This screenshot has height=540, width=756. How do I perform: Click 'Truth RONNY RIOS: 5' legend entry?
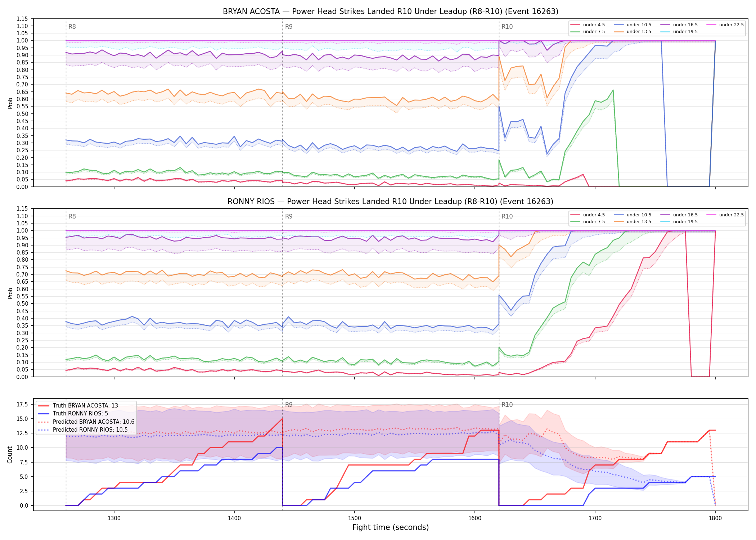[x=73, y=414]
